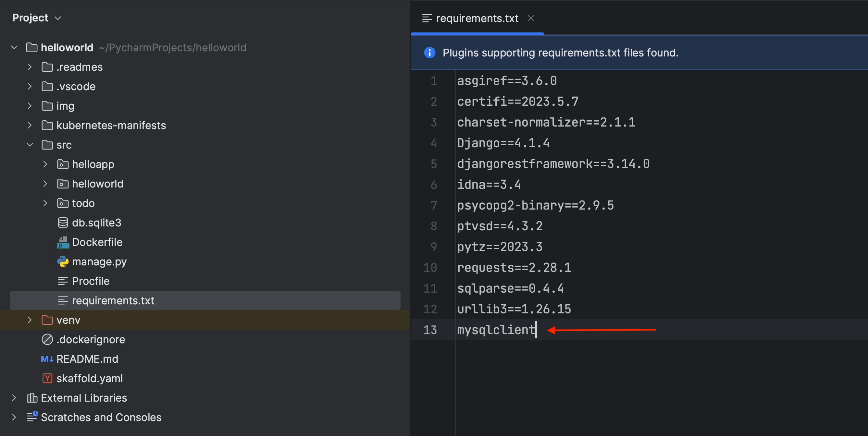Screen dimensions: 868x436
Task: Click the db.sqlite3 database icon
Action: pyautogui.click(x=63, y=223)
